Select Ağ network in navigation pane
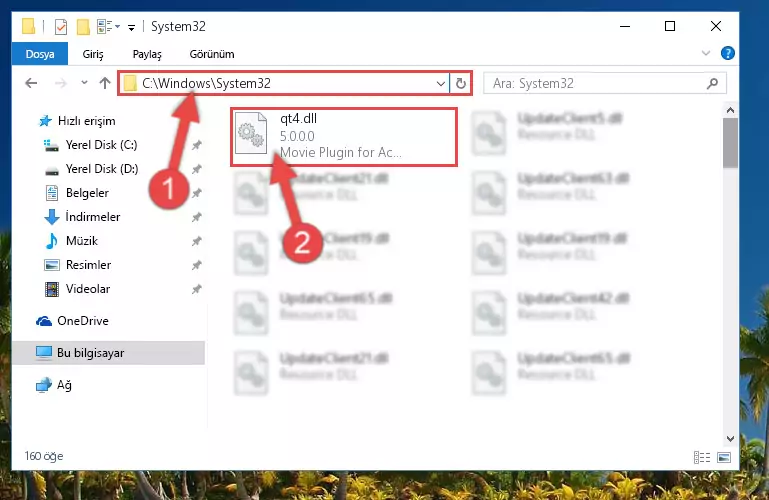Screen dimensions: 769x500 pos(53,385)
